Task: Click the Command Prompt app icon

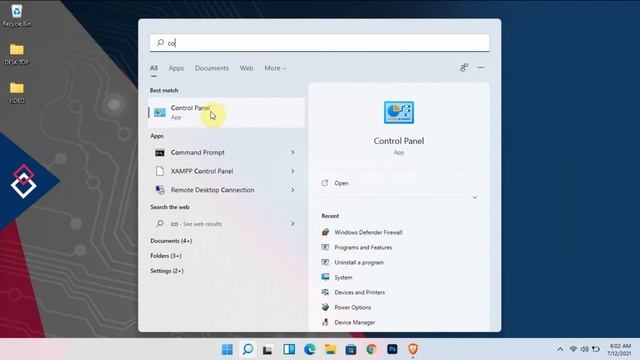Action: [x=160, y=153]
